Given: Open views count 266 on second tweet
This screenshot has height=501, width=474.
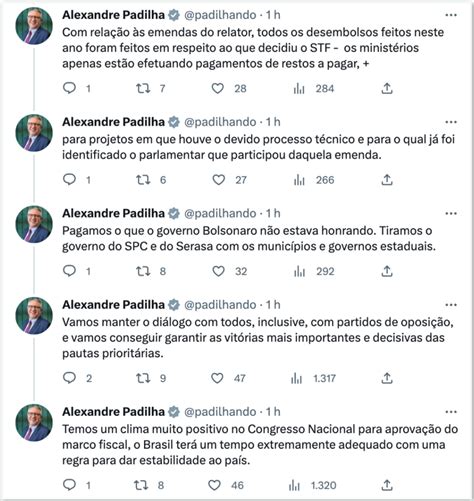Looking at the screenshot, I should point(314,180).
